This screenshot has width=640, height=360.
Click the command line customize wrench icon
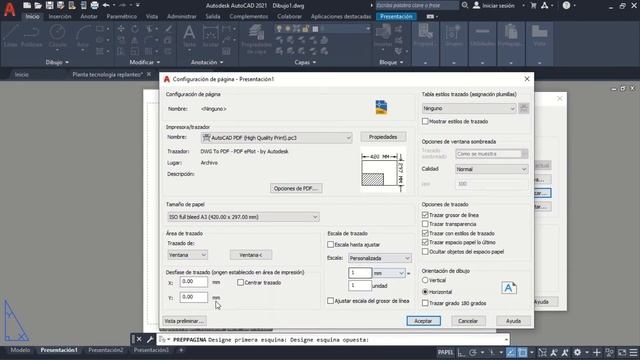point(150,339)
